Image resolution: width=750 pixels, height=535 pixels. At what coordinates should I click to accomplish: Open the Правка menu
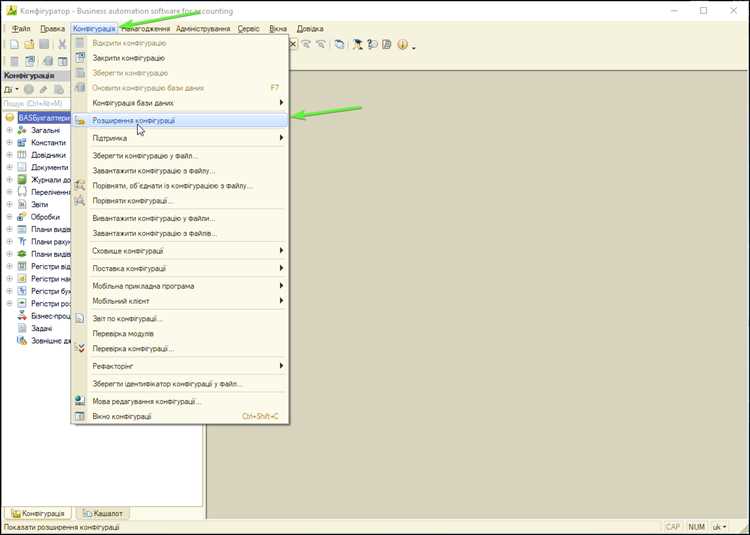[52, 29]
